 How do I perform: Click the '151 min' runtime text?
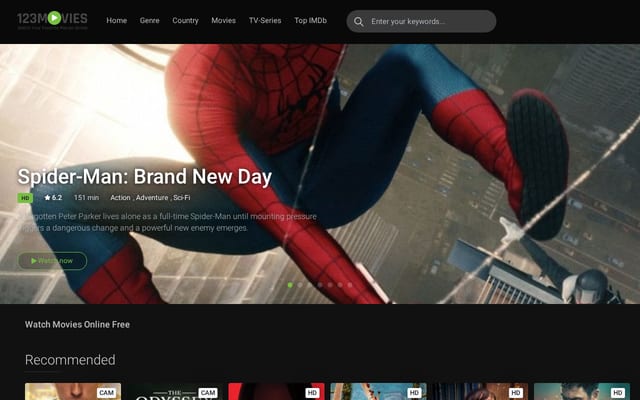pos(86,198)
